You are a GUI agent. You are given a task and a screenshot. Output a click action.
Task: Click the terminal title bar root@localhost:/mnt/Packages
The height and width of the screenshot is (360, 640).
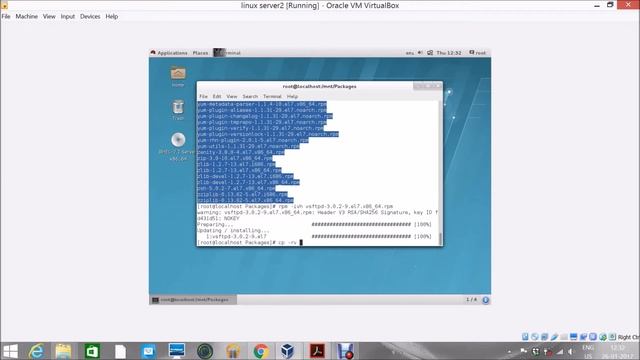point(319,86)
